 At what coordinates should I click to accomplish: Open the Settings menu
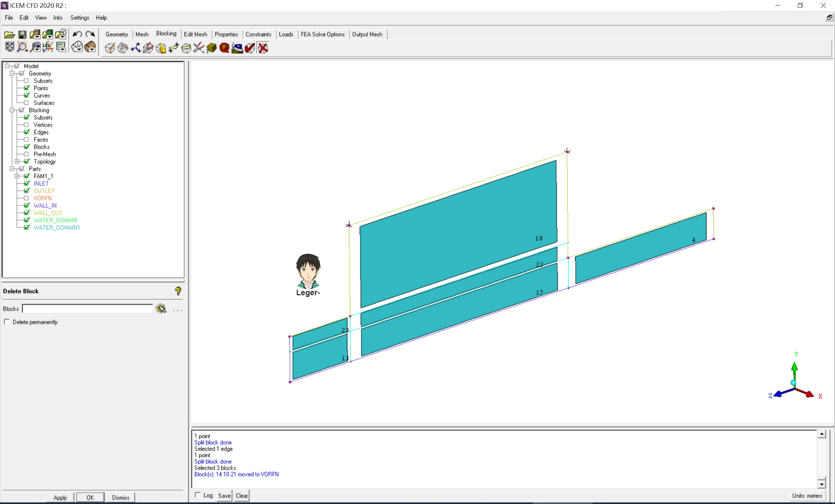point(80,18)
